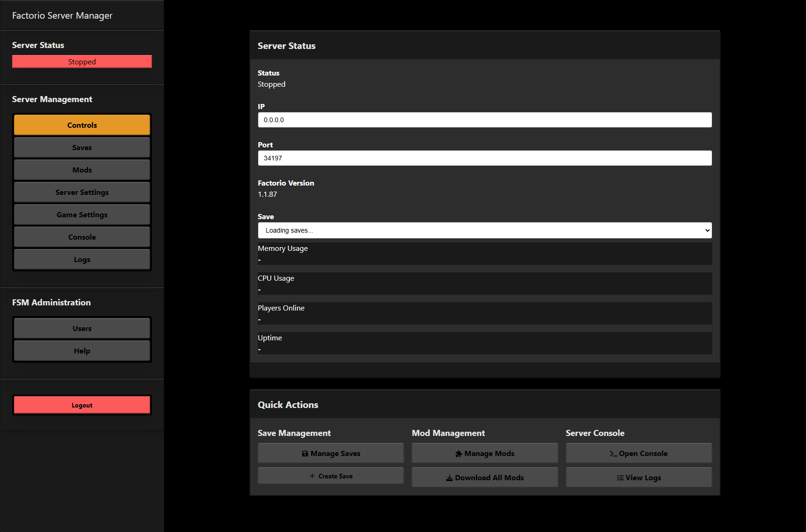Click the download icon on Download All Mods
The width and height of the screenshot is (806, 532).
[449, 478]
